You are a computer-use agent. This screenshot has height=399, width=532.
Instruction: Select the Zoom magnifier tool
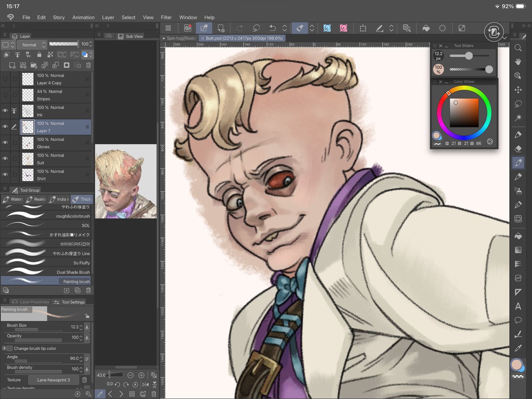pos(518,47)
